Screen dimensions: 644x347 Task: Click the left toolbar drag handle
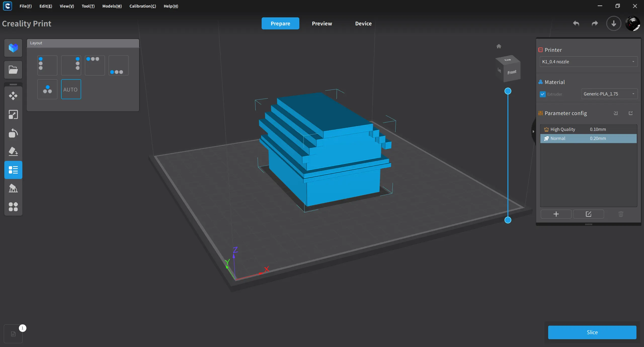13,84
